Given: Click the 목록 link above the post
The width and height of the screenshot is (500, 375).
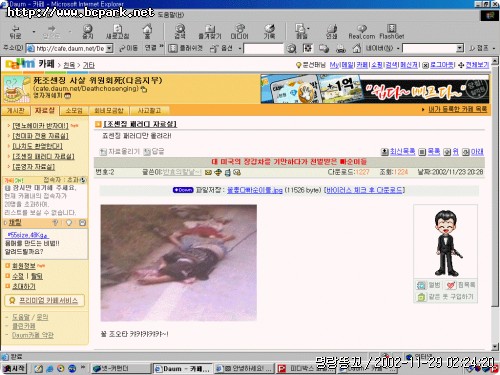Looking at the screenshot, I should coord(434,152).
